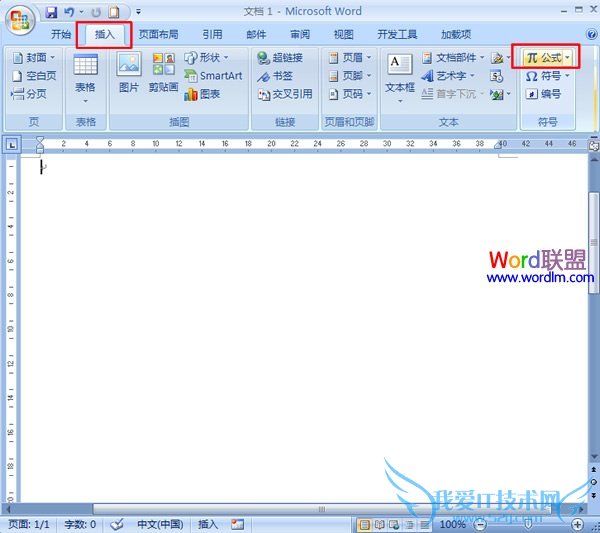The width and height of the screenshot is (600, 533).
Task: Switch to the 视图 tab
Action: [x=343, y=34]
